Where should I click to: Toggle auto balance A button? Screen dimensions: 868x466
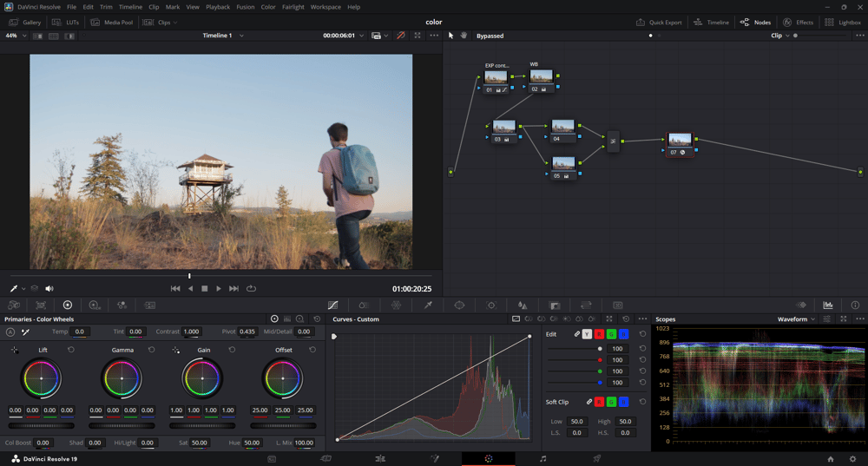10,332
